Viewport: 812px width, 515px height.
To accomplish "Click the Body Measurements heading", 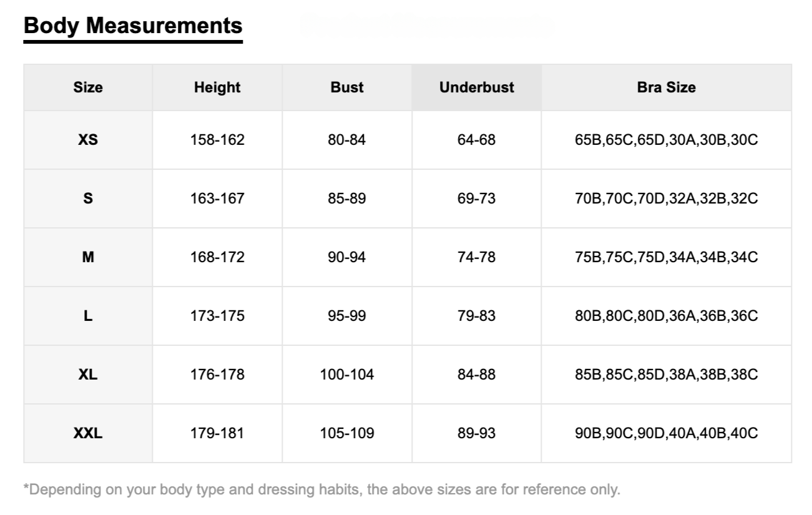I will click(x=133, y=26).
